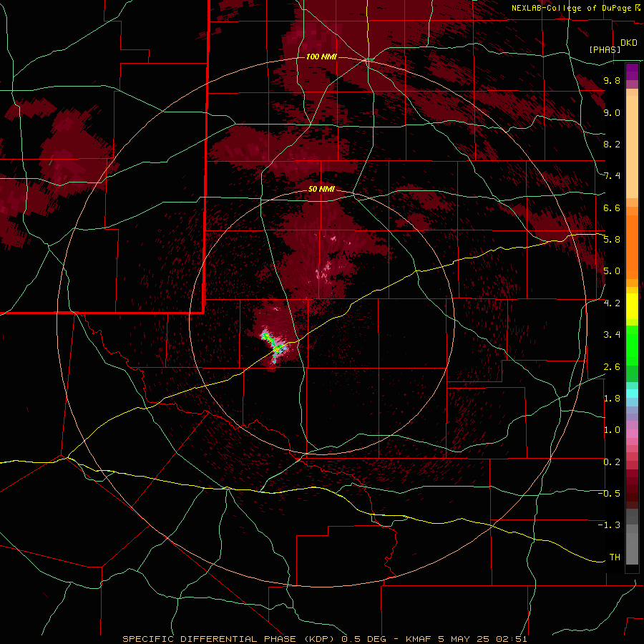The image size is (644, 644).
Task: Select the 1.8 scale value
Action: [x=612, y=399]
